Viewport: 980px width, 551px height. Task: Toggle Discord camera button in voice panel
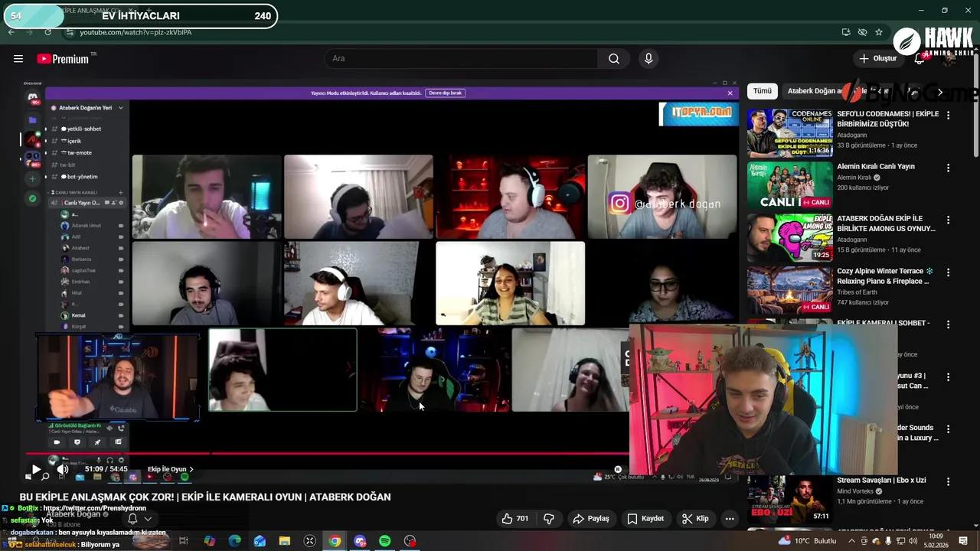[56, 442]
